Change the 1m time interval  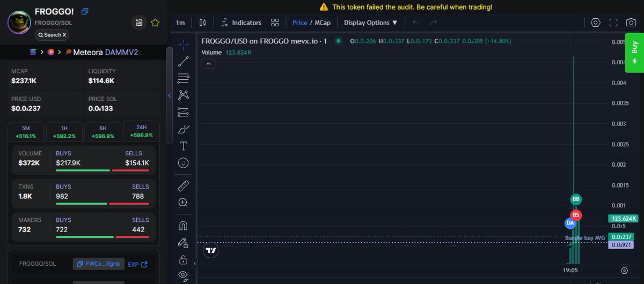point(180,23)
